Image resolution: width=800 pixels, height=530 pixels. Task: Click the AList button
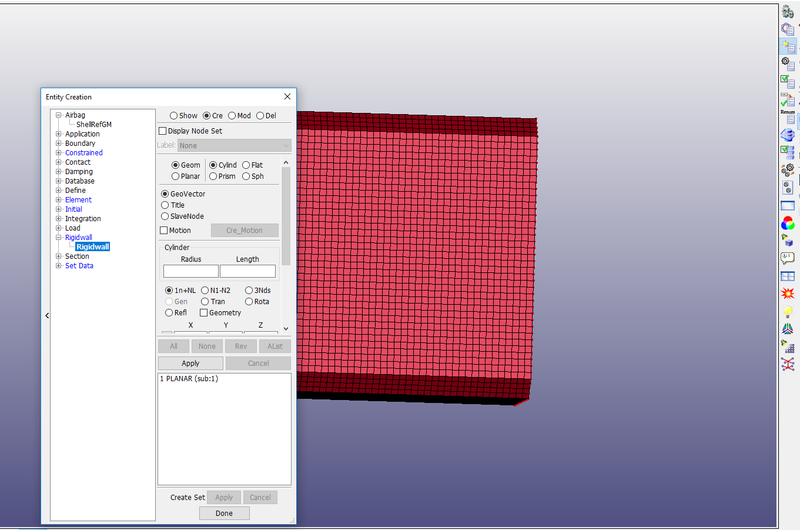point(275,346)
